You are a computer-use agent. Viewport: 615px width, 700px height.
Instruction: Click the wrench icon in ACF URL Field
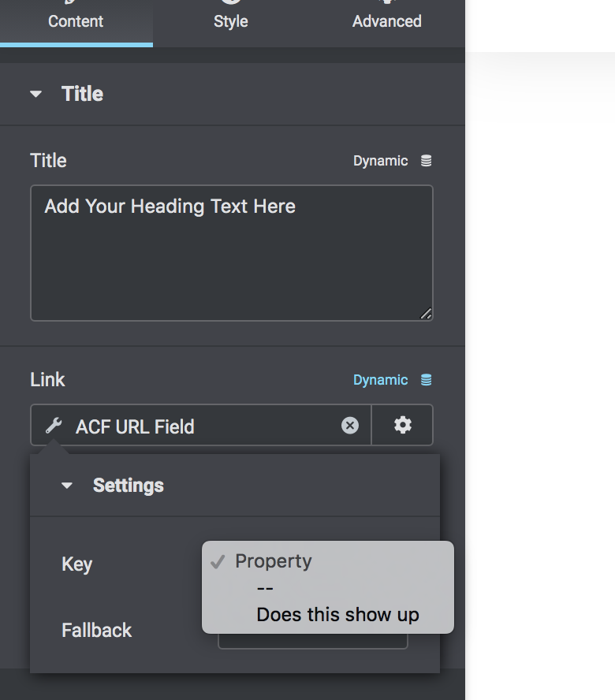click(52, 426)
